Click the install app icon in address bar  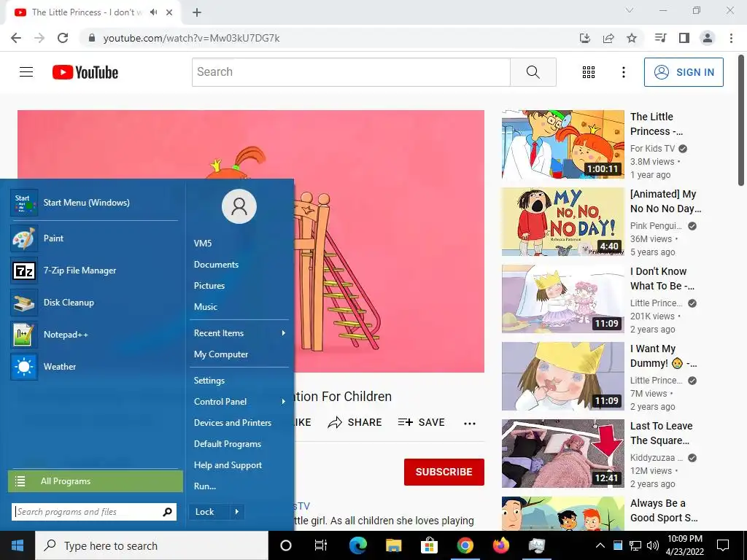[x=585, y=38]
